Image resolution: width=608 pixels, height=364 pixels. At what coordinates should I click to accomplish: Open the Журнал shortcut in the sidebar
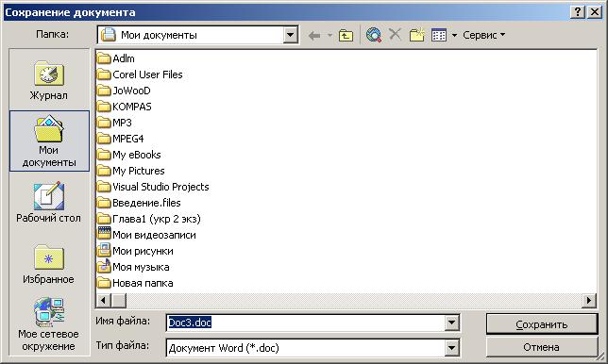click(x=49, y=80)
